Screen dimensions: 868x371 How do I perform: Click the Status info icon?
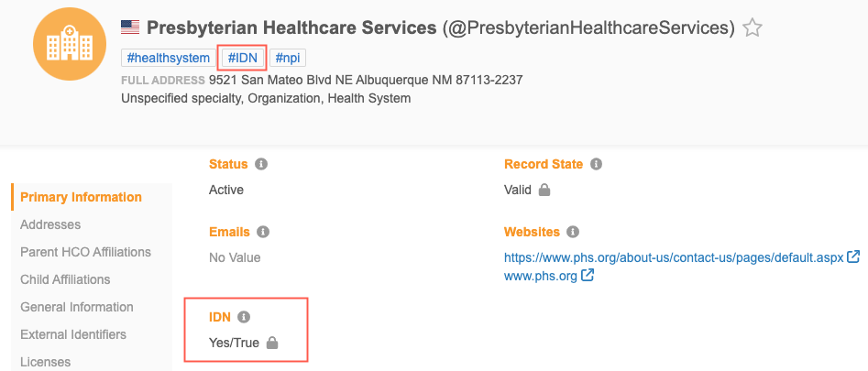(x=260, y=165)
